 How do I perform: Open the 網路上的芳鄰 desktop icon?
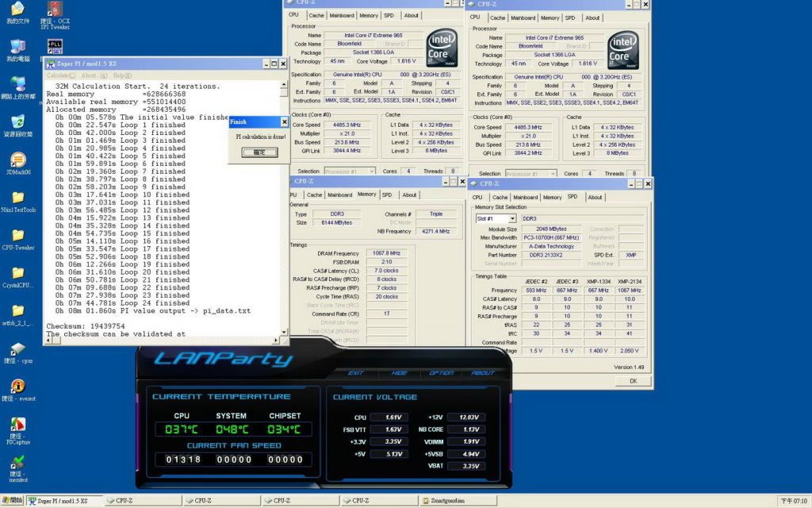[x=17, y=88]
